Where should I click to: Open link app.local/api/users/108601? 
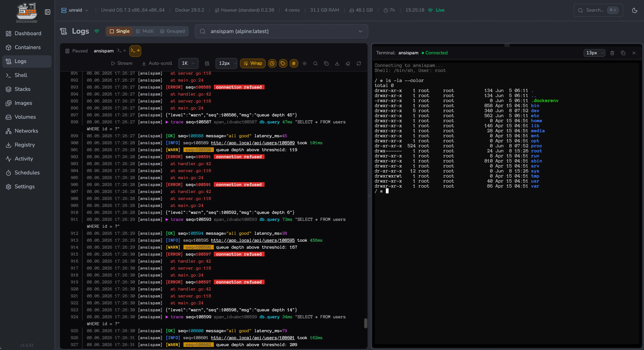tap(253, 338)
